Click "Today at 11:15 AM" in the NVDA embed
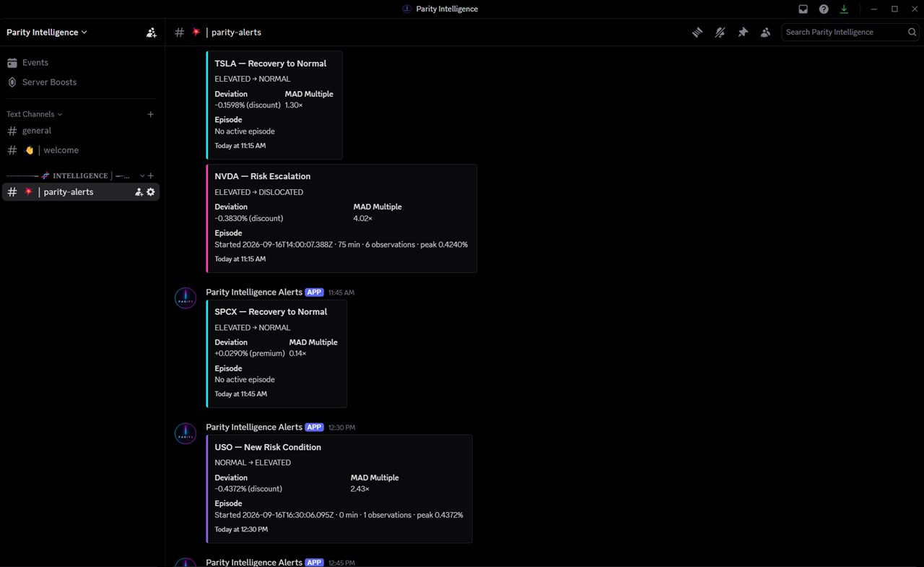 click(240, 259)
